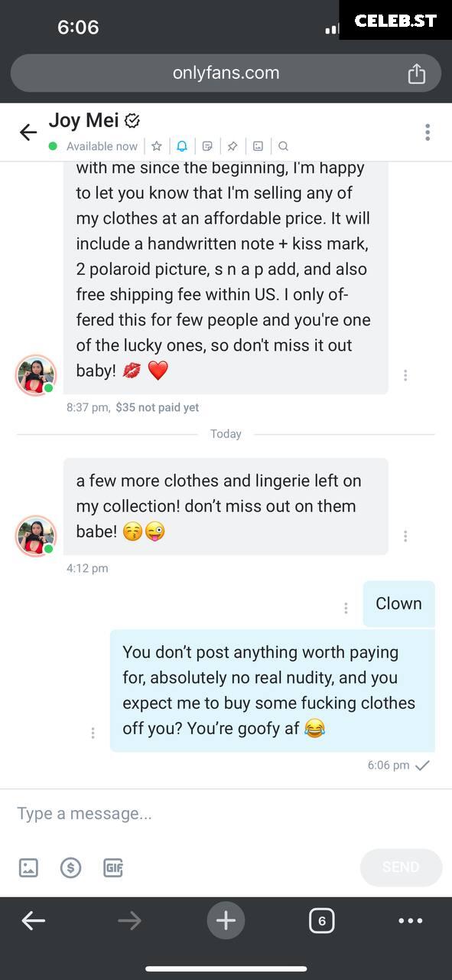Pin this conversation using the pin icon
This screenshot has height=980, width=452.
tap(233, 145)
